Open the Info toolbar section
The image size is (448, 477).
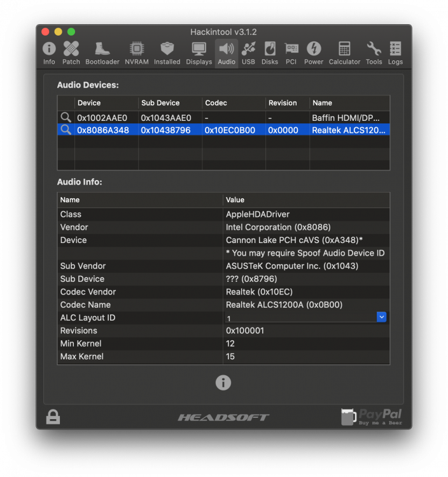pyautogui.click(x=49, y=53)
